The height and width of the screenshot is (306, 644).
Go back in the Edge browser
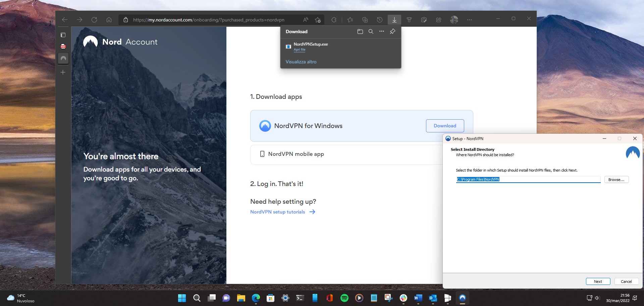click(65, 20)
